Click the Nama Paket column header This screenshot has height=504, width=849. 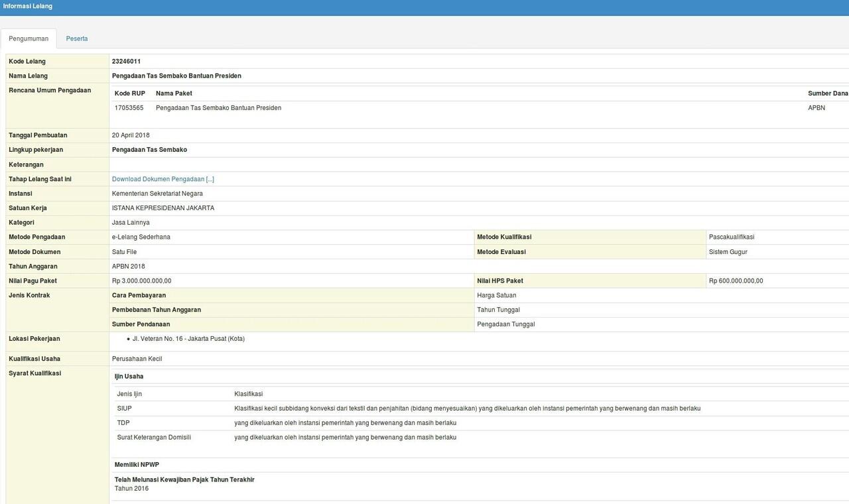click(x=174, y=94)
